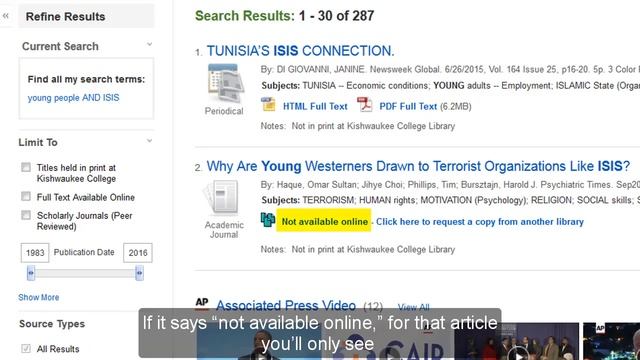640x360 pixels.
Task: Collapse the Current Search section arrow
Action: (x=149, y=44)
